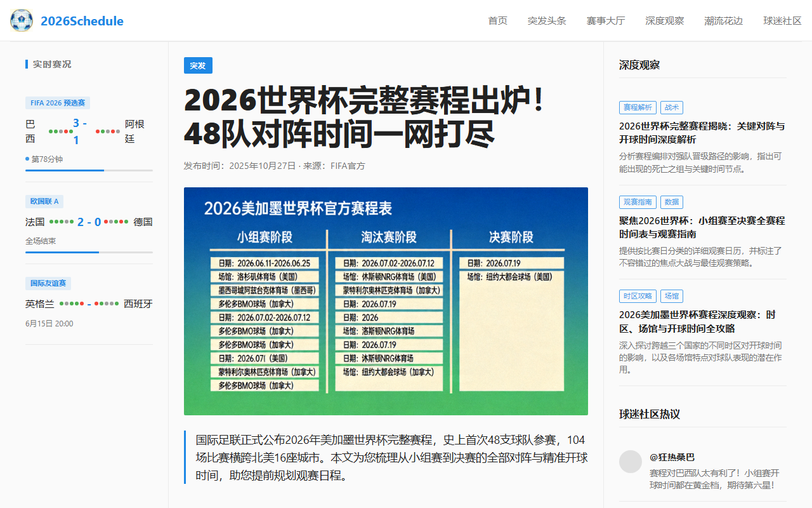This screenshot has width=812, height=508.
Task: Open the 突发头条 nav item
Action: [x=547, y=21]
